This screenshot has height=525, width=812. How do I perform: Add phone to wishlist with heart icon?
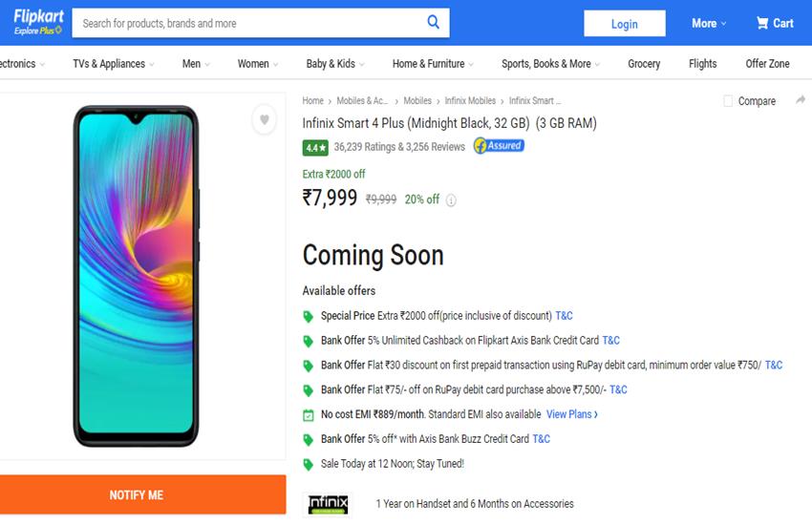[x=265, y=119]
